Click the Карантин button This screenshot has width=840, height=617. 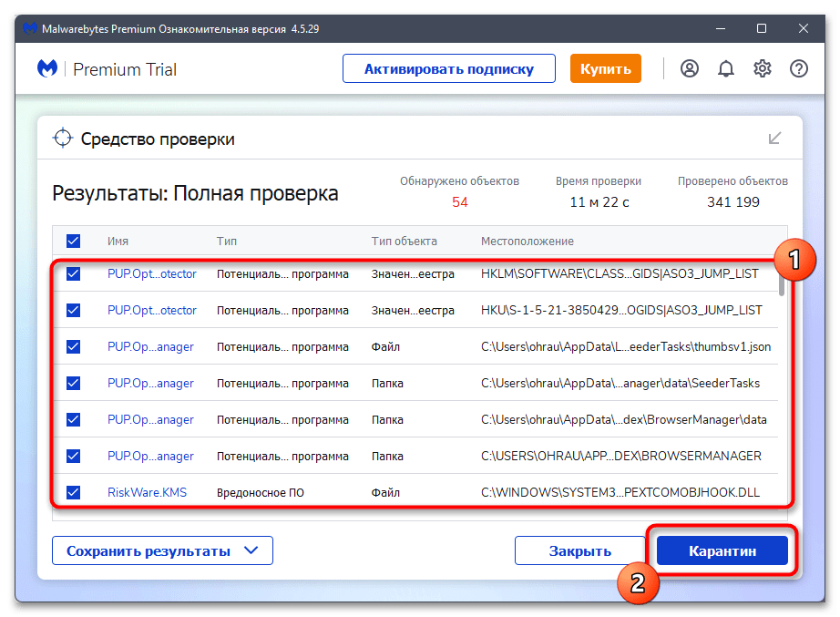coord(722,550)
